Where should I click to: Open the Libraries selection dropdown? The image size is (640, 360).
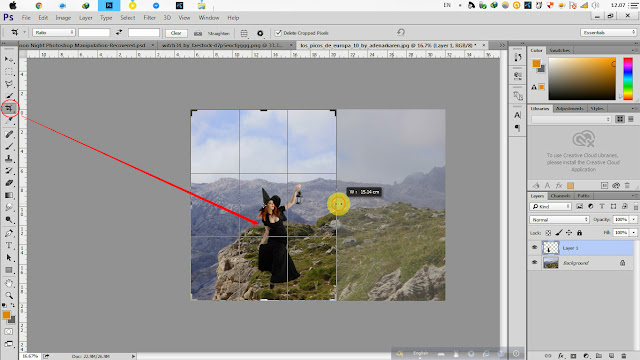pos(571,119)
